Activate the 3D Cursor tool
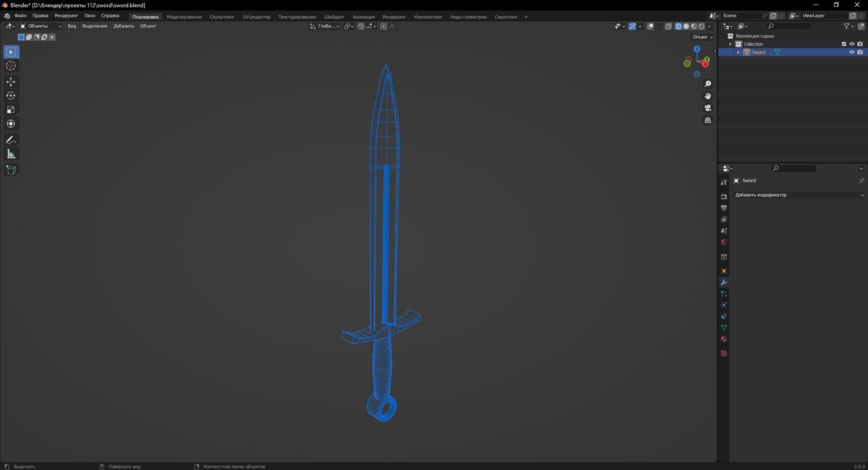 coord(11,66)
